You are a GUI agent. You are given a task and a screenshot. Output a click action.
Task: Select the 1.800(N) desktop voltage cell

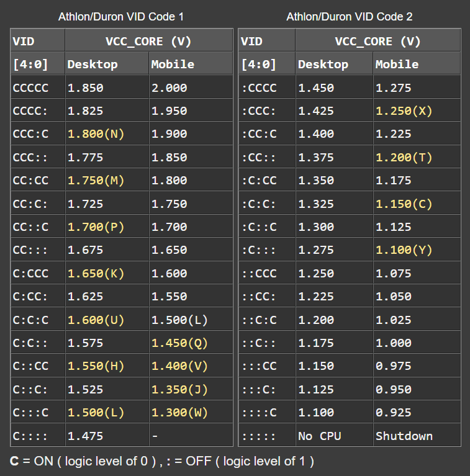(x=107, y=134)
